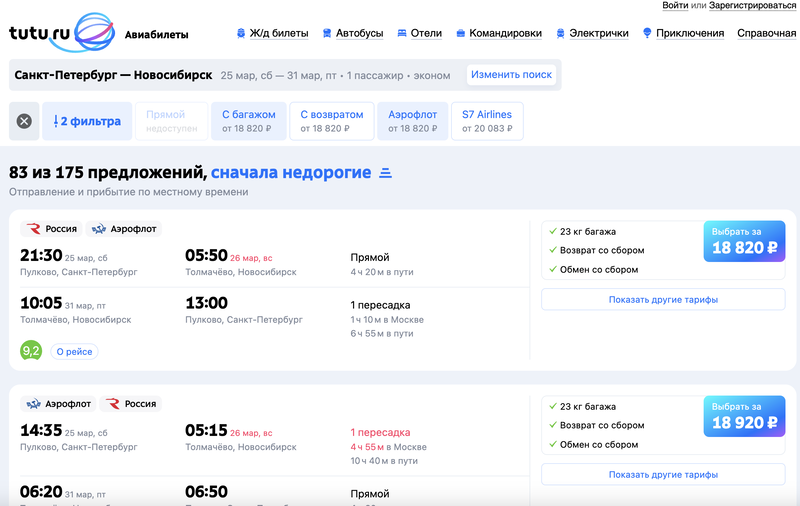Clear filters with the X button
Viewport: 800px width, 506px height.
[x=24, y=121]
